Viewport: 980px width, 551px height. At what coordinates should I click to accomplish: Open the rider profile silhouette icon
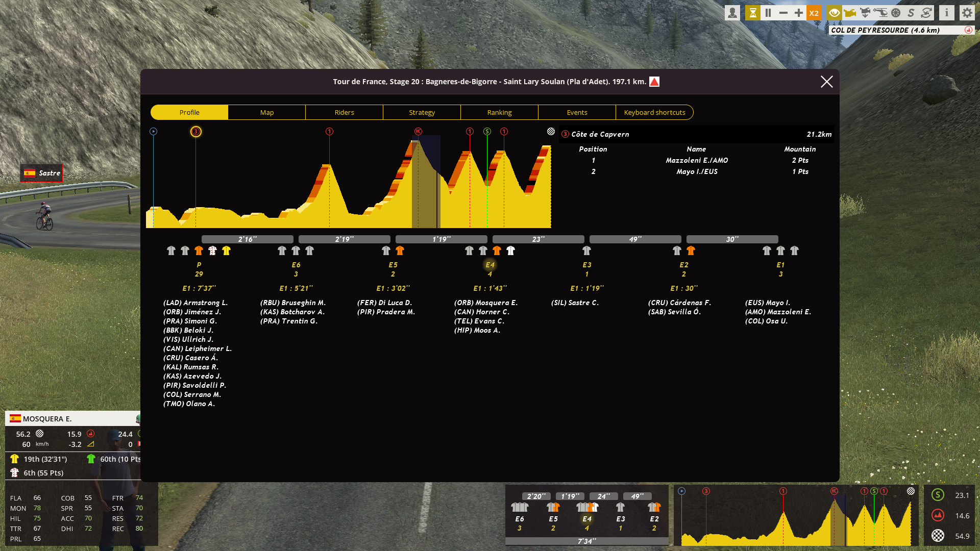click(x=732, y=13)
